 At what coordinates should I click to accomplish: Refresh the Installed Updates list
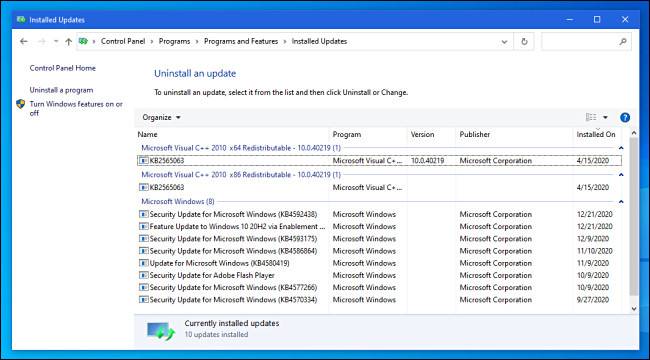pos(524,41)
